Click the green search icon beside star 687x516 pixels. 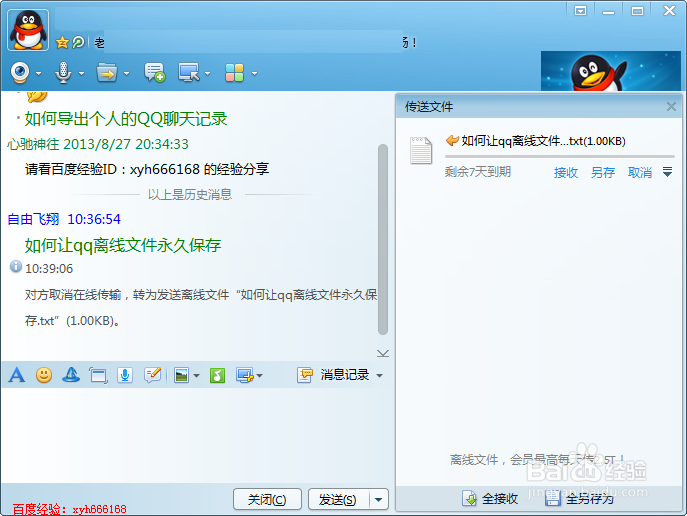tap(78, 42)
